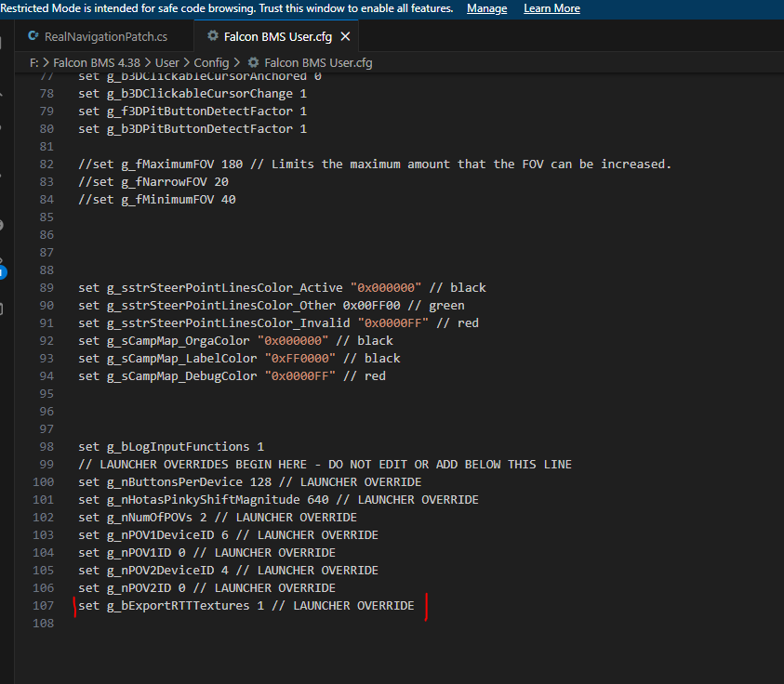Screen dimensions: 784x684
Task: Click the gear icon in the breadcrumb path
Action: coord(254,62)
